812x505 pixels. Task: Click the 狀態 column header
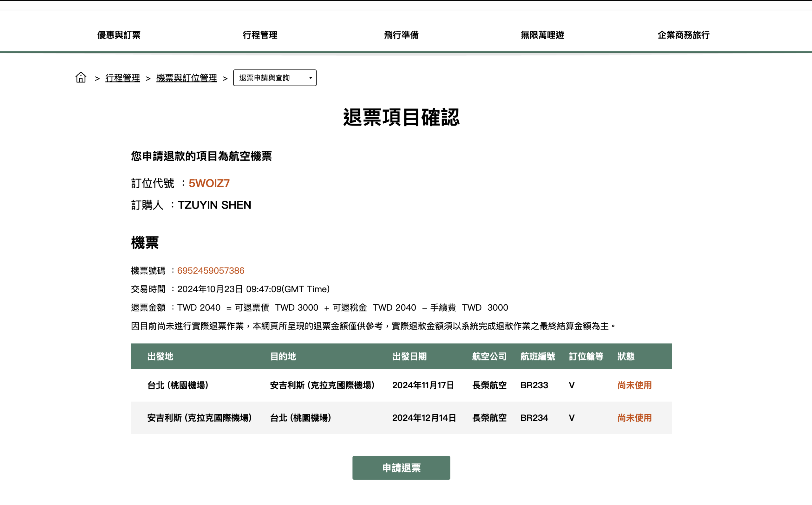625,356
